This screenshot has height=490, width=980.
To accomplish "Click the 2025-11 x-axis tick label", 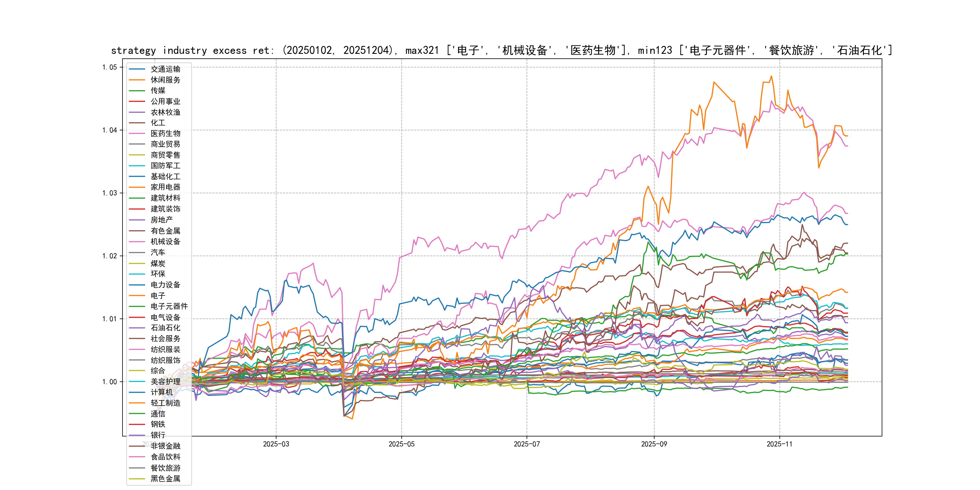I will click(779, 444).
